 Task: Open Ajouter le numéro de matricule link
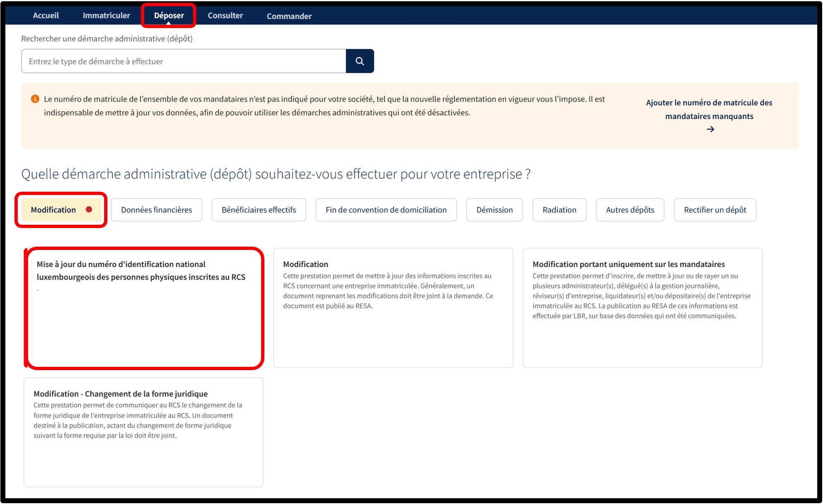click(709, 109)
